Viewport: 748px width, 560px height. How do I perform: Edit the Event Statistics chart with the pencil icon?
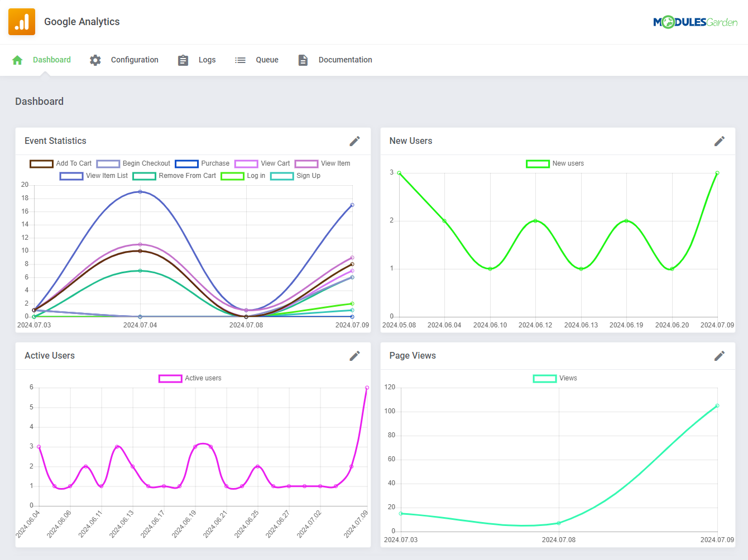tap(354, 141)
